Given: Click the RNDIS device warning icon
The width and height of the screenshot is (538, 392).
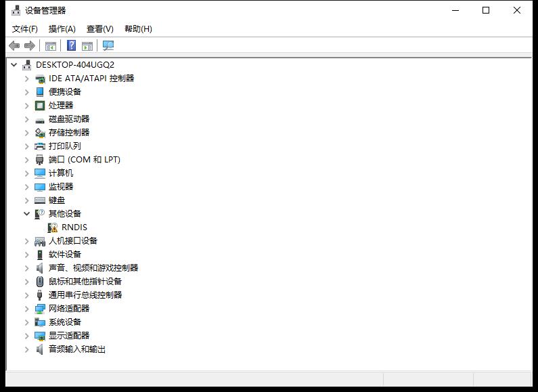Looking at the screenshot, I should coord(53,227).
